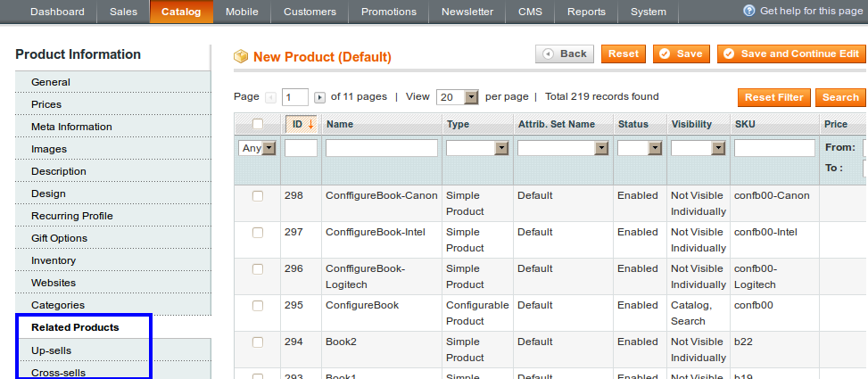The height and width of the screenshot is (379, 868).
Task: Click Save and Continue Edit checkmark icon
Action: pyautogui.click(x=729, y=54)
